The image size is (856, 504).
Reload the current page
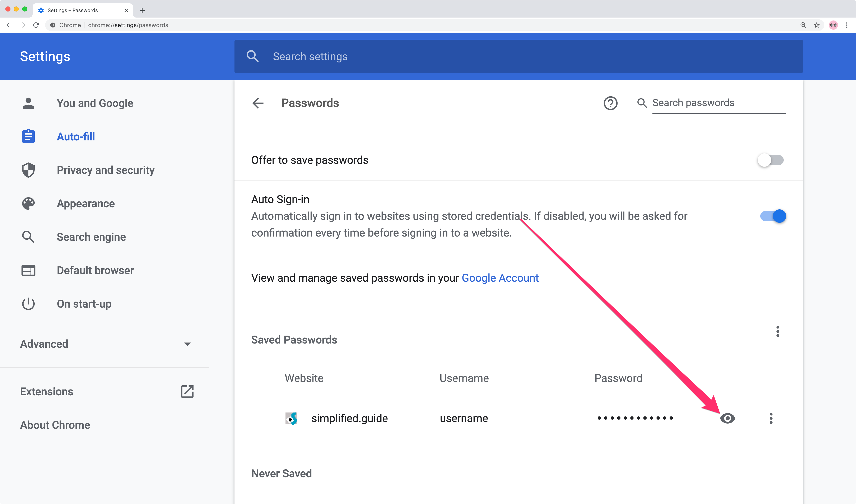click(x=36, y=25)
